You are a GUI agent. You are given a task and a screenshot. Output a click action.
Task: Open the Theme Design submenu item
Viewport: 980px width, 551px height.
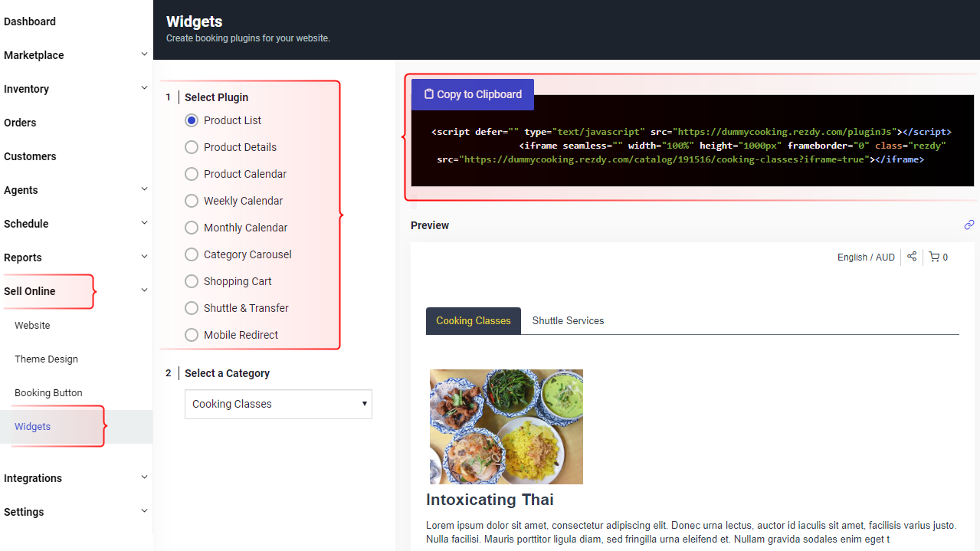pyautogui.click(x=46, y=359)
